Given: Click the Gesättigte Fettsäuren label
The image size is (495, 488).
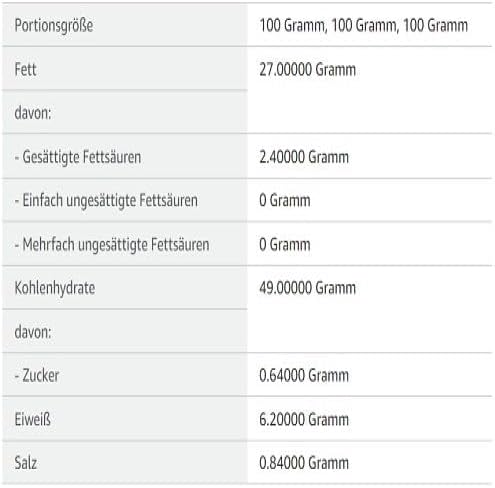Looking at the screenshot, I should click(78, 157).
